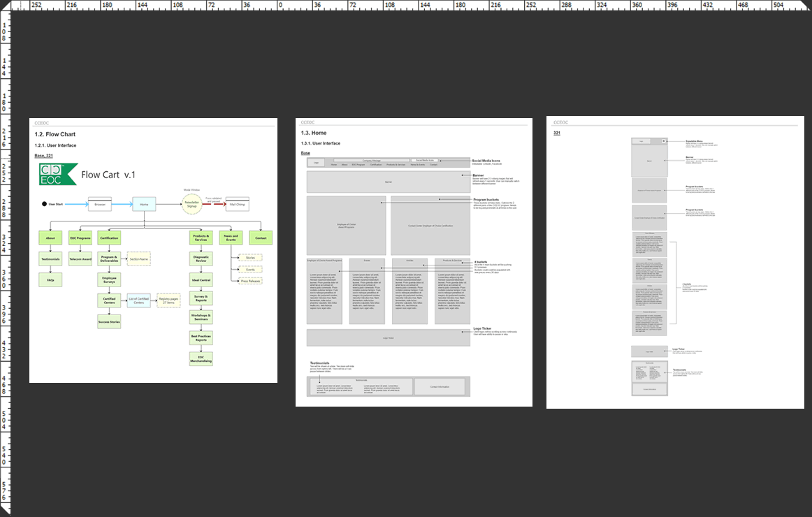This screenshot has height=517, width=812.
Task: Open the 1.2. Flow Chart page thumbnail
Action: click(x=153, y=249)
